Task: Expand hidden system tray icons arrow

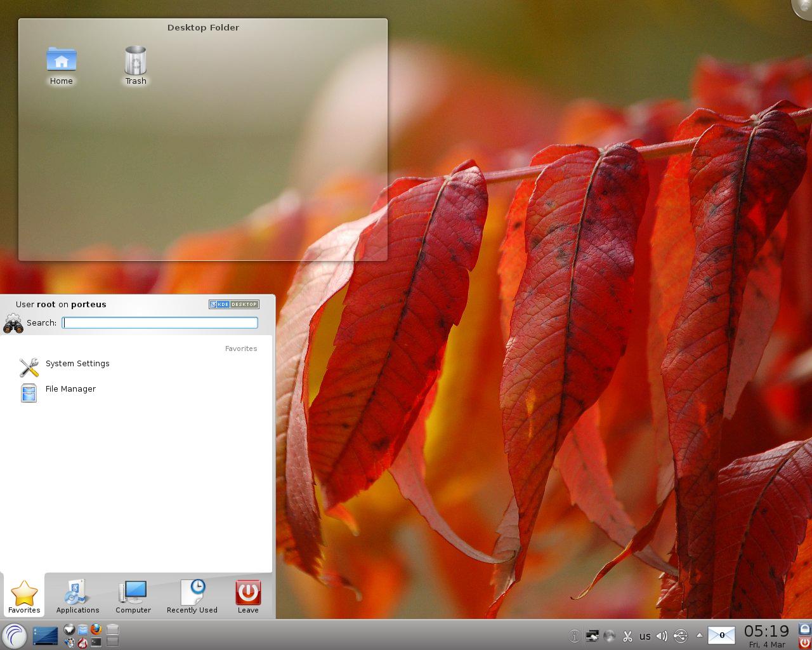Action: click(699, 635)
